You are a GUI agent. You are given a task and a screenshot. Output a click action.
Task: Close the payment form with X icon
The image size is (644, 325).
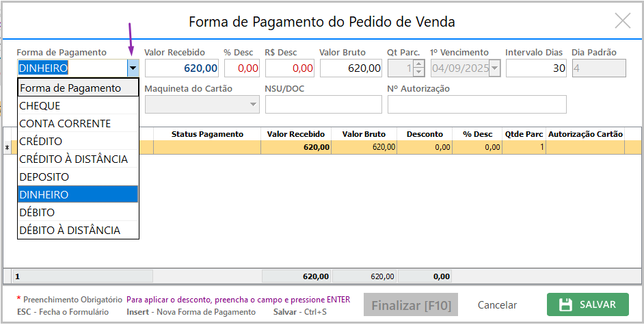coord(622,21)
